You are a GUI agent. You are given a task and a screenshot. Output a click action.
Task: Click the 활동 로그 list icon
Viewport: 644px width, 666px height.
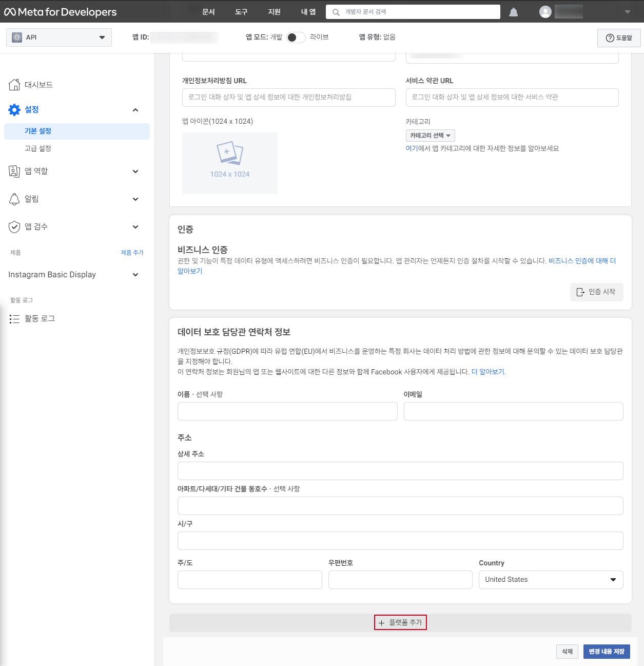[14, 319]
